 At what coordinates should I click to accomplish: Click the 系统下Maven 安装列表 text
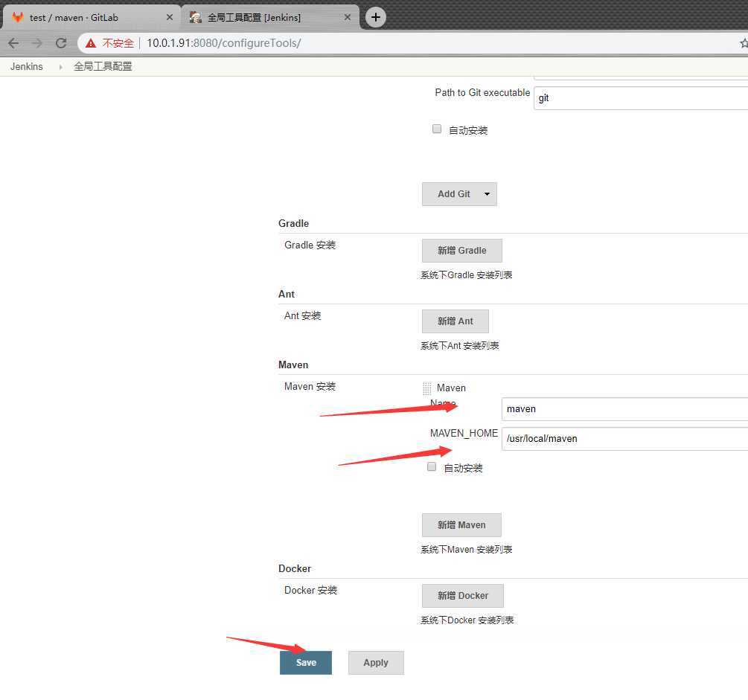click(466, 550)
